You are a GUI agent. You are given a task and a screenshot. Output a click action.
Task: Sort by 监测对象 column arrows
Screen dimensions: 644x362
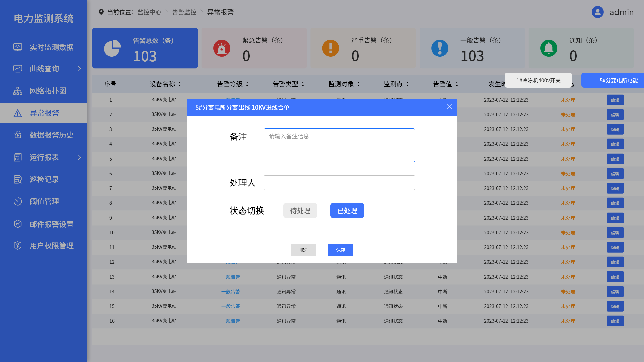point(358,84)
